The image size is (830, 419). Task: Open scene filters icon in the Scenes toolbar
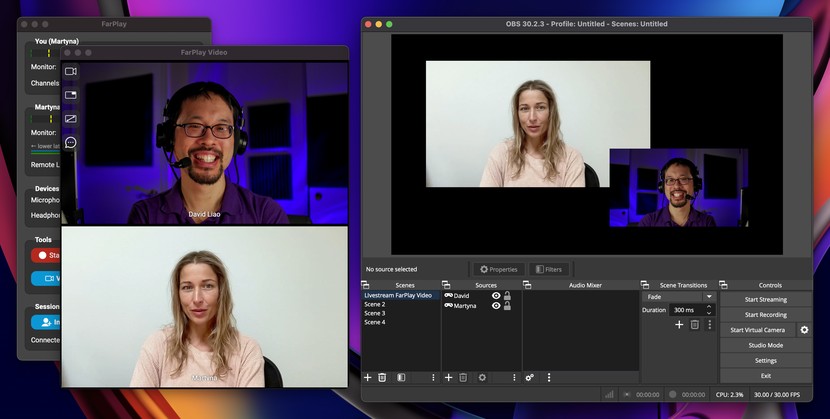point(401,377)
